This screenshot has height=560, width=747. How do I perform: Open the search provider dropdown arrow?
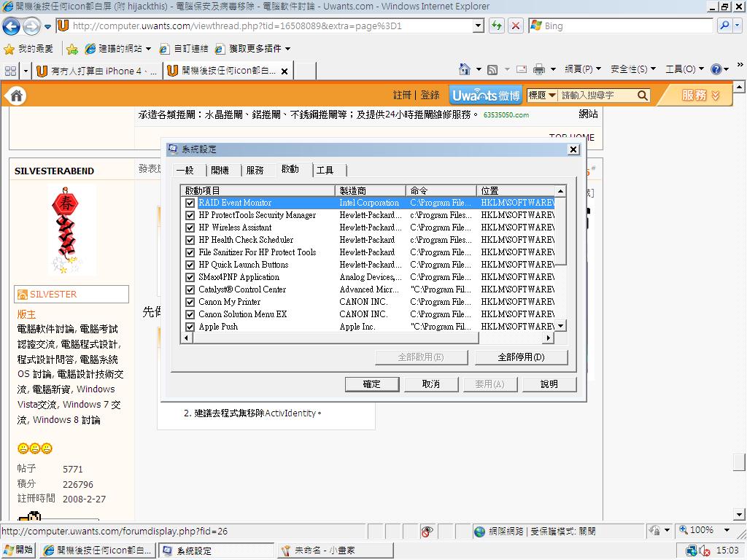tap(737, 26)
